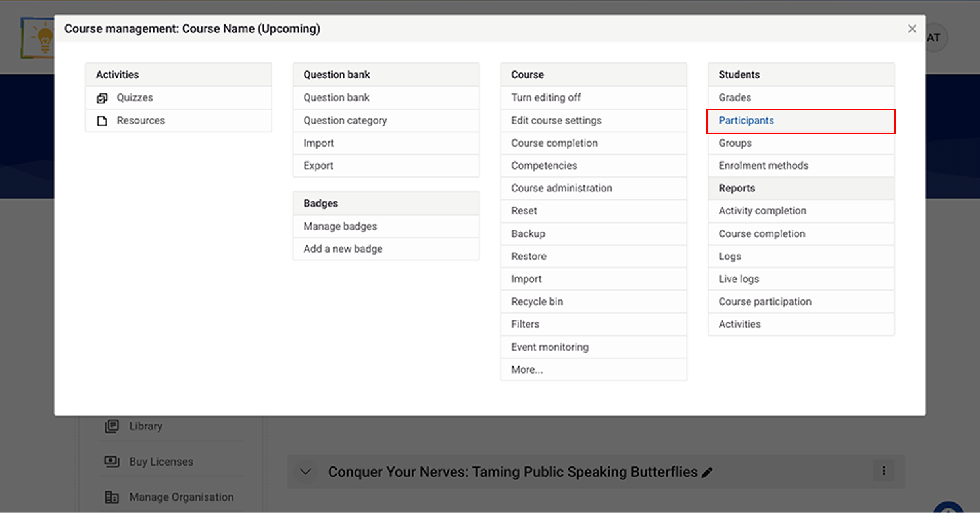The image size is (980, 513).
Task: View the Activity completion report
Action: [801, 211]
